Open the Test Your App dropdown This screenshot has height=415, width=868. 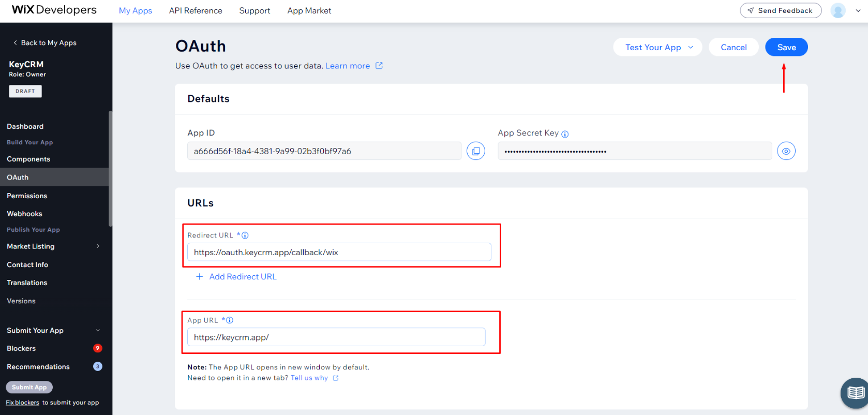coord(657,47)
